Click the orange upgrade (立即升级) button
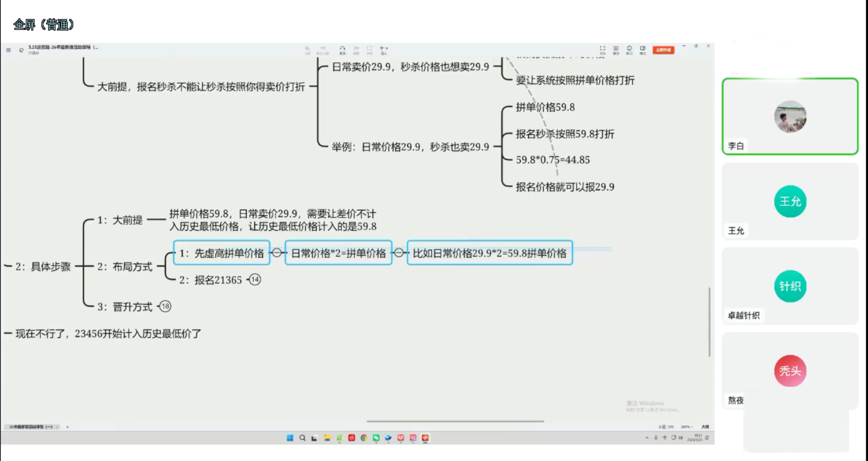 coord(663,50)
